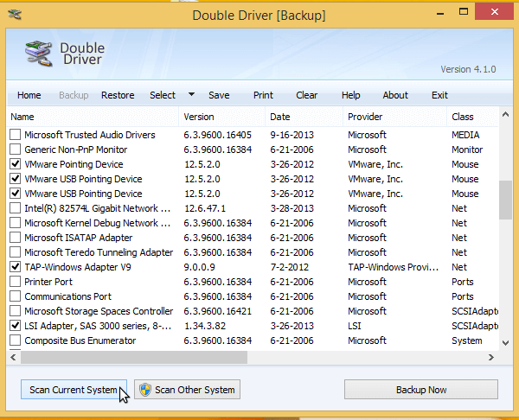This screenshot has width=519, height=420.
Task: Click Save in the toolbar
Action: [x=219, y=95]
